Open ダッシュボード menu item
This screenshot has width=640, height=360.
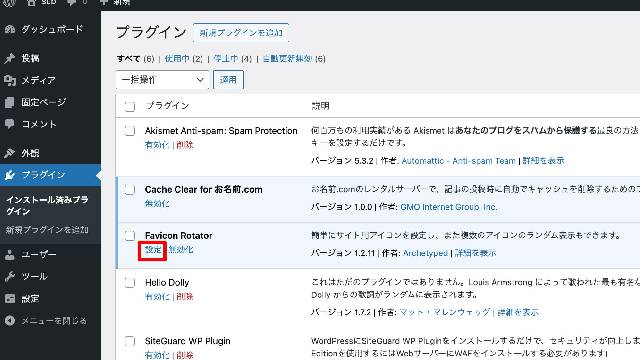click(x=52, y=29)
